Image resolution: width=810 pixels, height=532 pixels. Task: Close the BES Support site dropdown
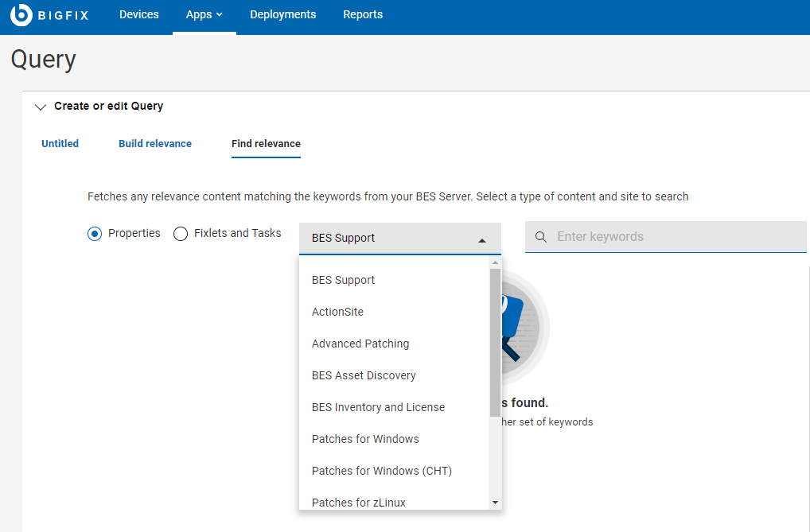pyautogui.click(x=481, y=239)
